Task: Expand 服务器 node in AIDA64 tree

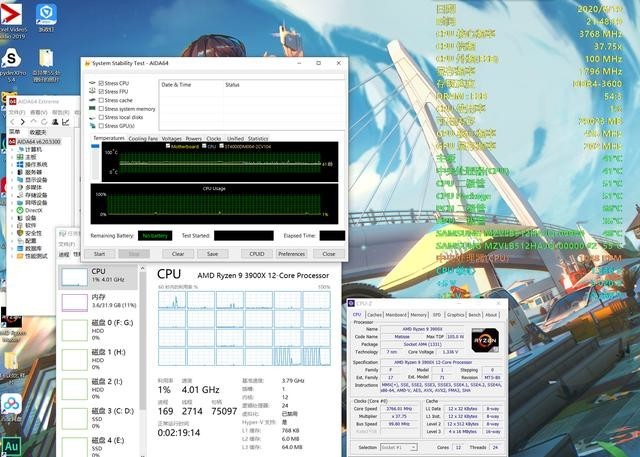Action: click(x=12, y=172)
